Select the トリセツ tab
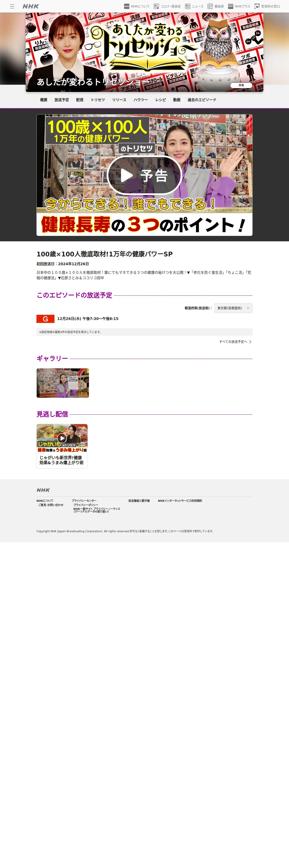289x868 pixels. click(98, 100)
